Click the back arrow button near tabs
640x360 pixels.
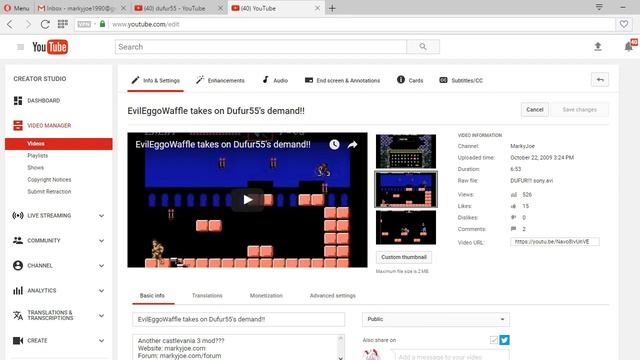click(600, 80)
